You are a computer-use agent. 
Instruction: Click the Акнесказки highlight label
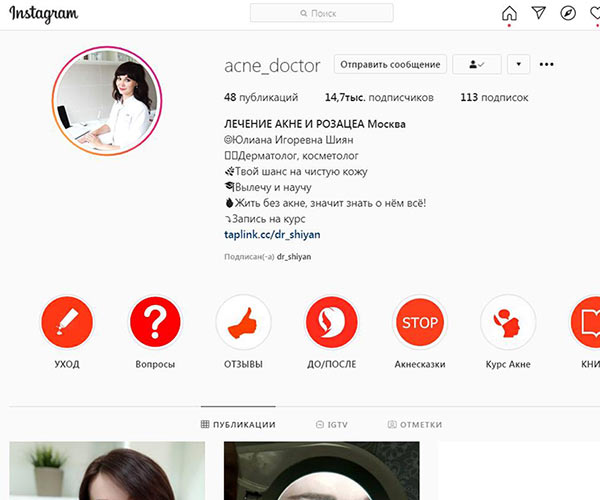click(420, 364)
